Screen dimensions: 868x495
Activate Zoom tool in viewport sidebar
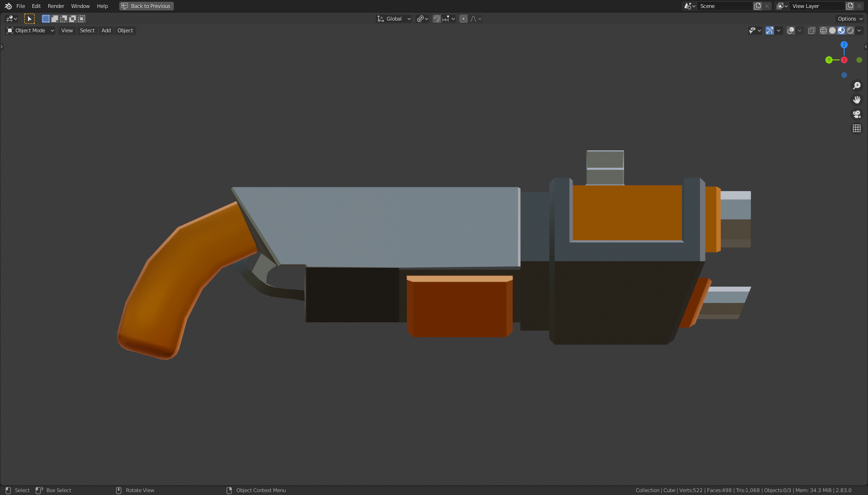[856, 85]
